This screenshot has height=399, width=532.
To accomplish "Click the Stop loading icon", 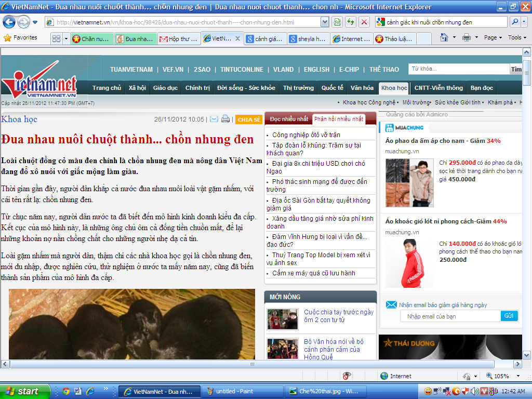I will coord(364,22).
